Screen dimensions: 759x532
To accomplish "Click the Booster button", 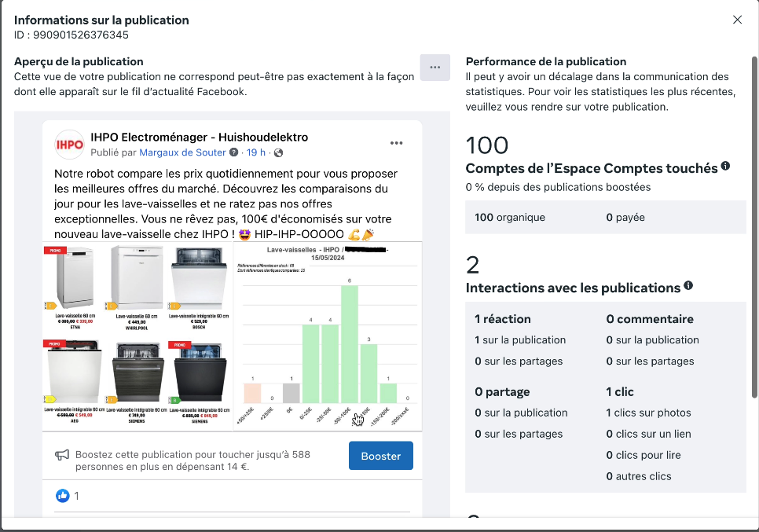I will pyautogui.click(x=381, y=456).
